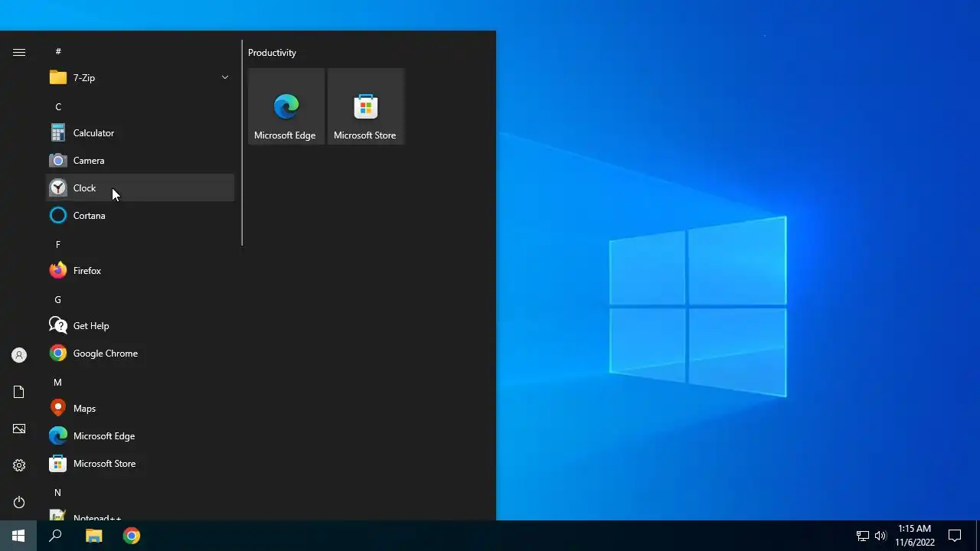Click the Productivity group title
980x551 pixels.
click(272, 53)
